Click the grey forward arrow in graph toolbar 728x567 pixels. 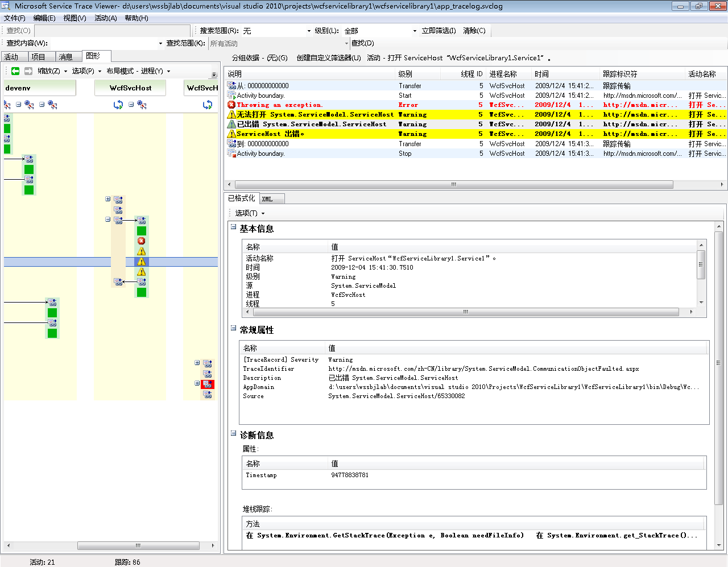(28, 71)
